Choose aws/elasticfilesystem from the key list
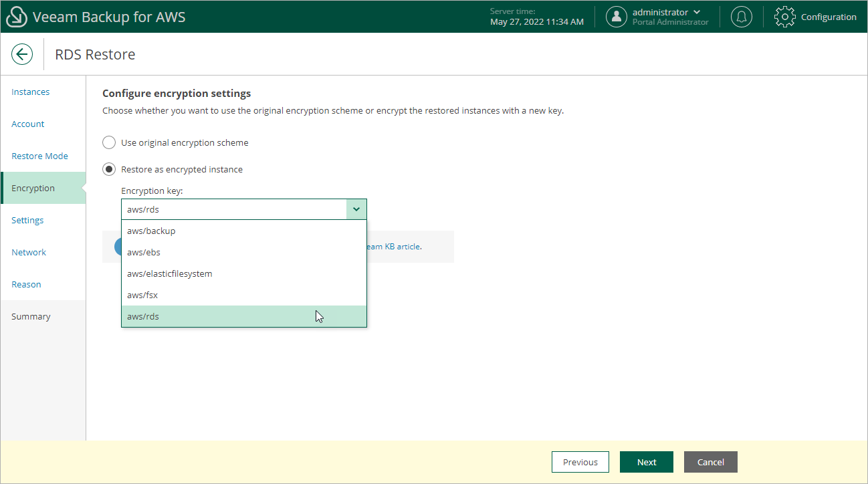 (x=244, y=273)
